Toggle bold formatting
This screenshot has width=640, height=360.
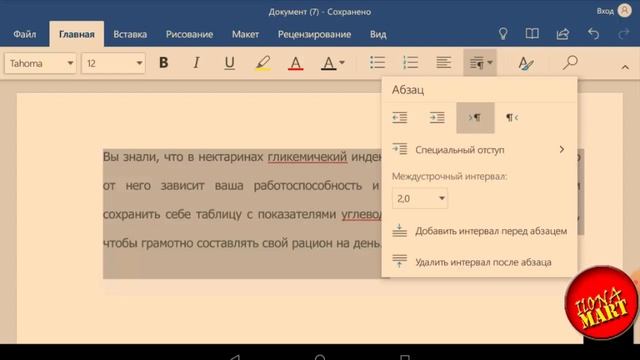pyautogui.click(x=164, y=62)
